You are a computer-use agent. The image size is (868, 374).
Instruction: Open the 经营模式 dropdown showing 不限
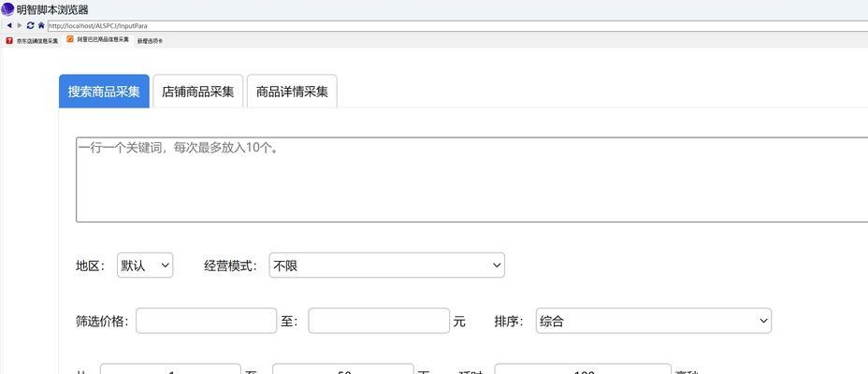[x=387, y=266]
